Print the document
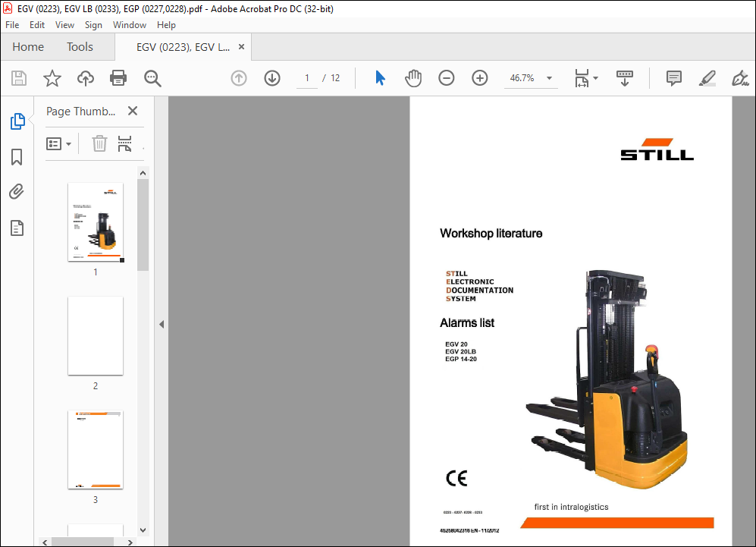Screen dimensions: 756x547 [x=118, y=78]
